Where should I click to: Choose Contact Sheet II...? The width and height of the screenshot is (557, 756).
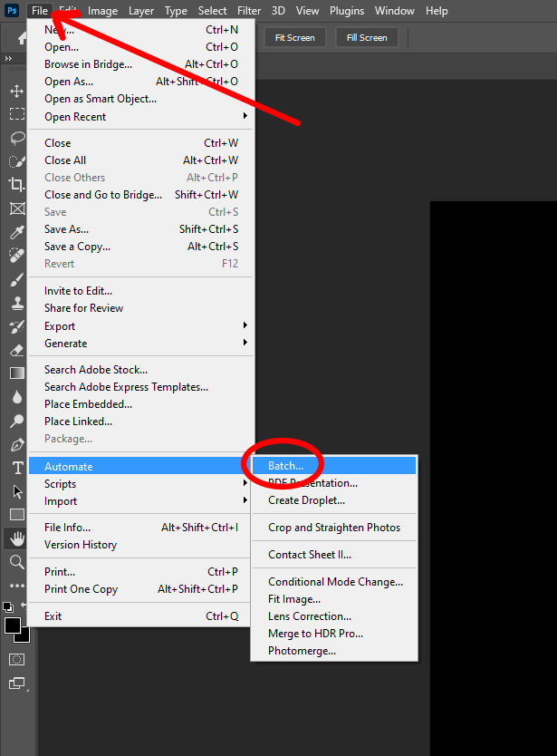click(x=334, y=555)
